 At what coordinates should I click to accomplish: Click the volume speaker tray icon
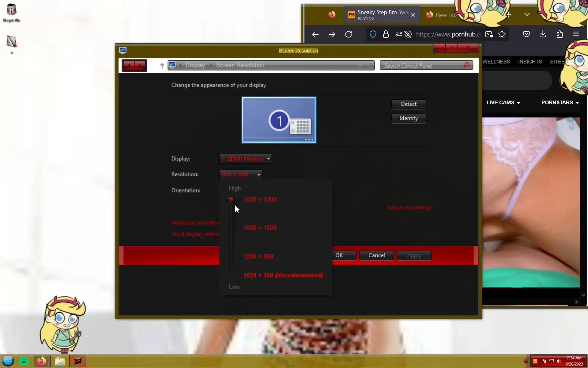point(559,361)
